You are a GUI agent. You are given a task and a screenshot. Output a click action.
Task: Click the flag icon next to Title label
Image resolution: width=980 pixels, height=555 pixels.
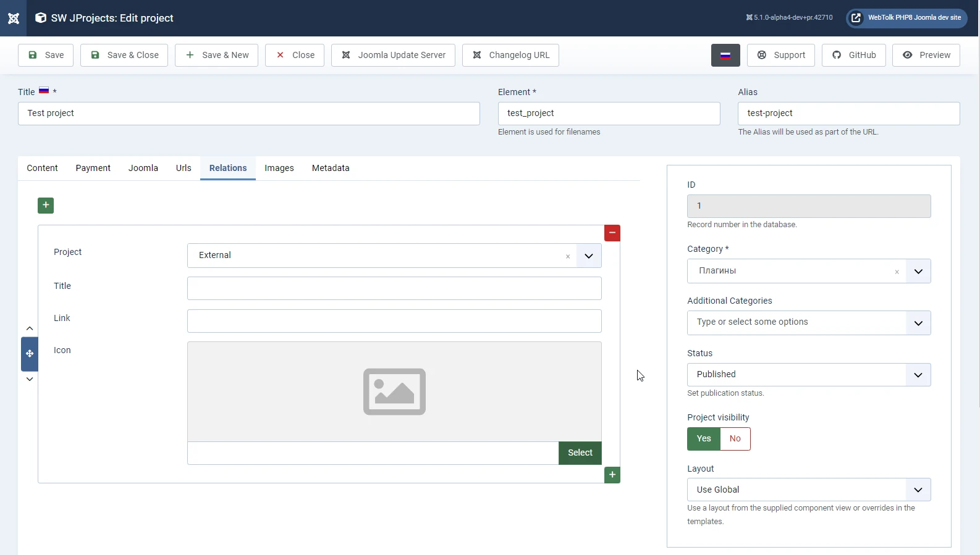pyautogui.click(x=44, y=90)
